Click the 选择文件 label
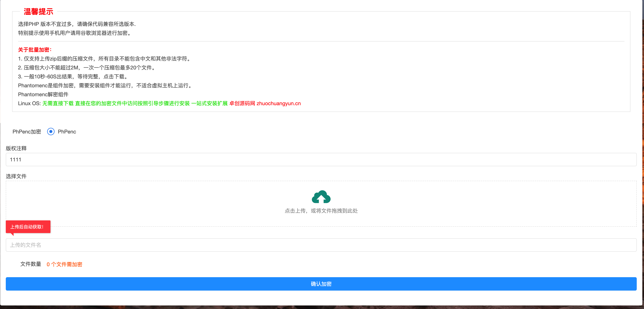This screenshot has height=309, width=644. point(16,176)
